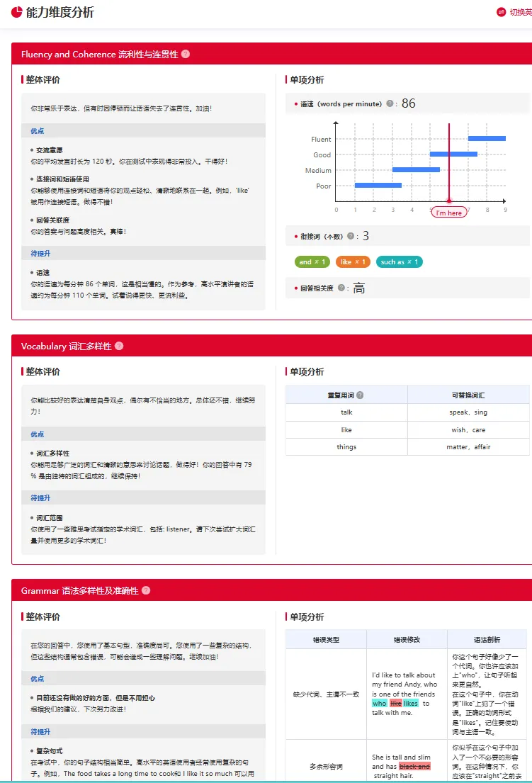Click the highlighted 'likes' correction word
The height and width of the screenshot is (783, 532).
coord(411,703)
